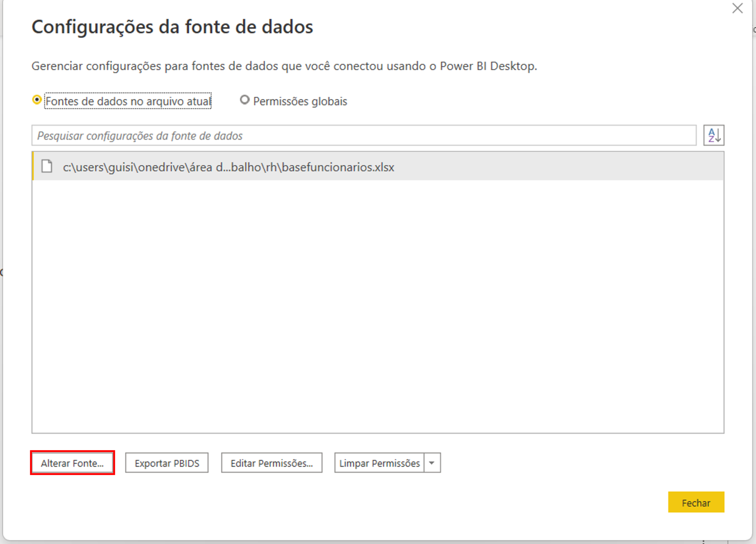
Task: Click the 'Exportar PBIDS' button
Action: 167,463
